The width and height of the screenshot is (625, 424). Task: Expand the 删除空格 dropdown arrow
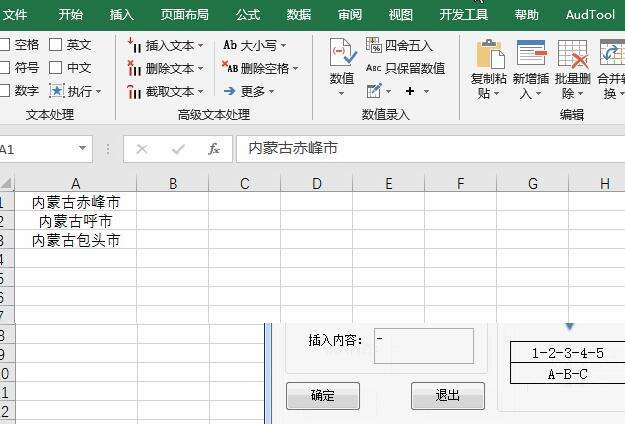296,69
